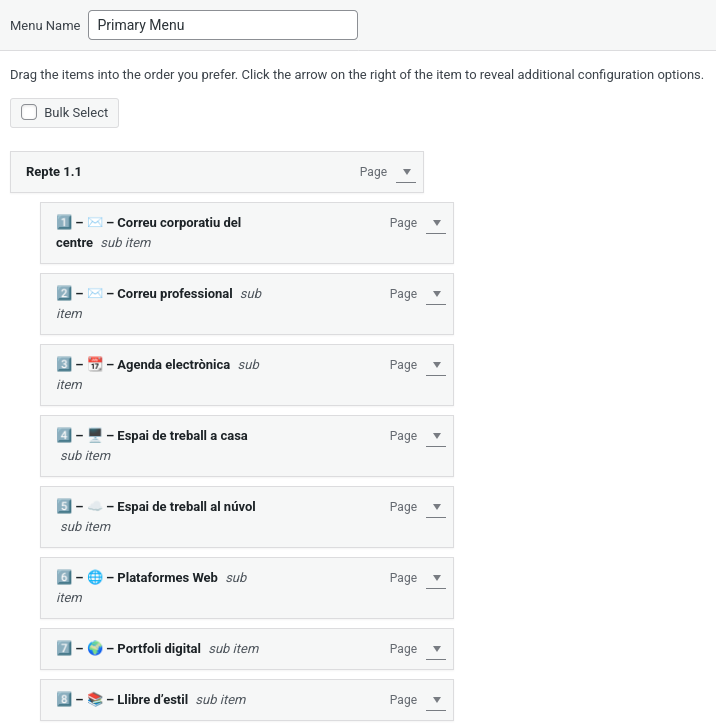The width and height of the screenshot is (716, 728).
Task: Click into the Menu Name text field
Action: 222,25
